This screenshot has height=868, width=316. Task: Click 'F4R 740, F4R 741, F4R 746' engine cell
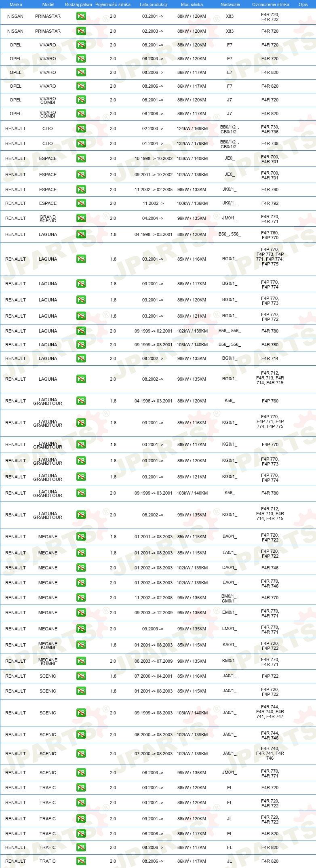270,753
